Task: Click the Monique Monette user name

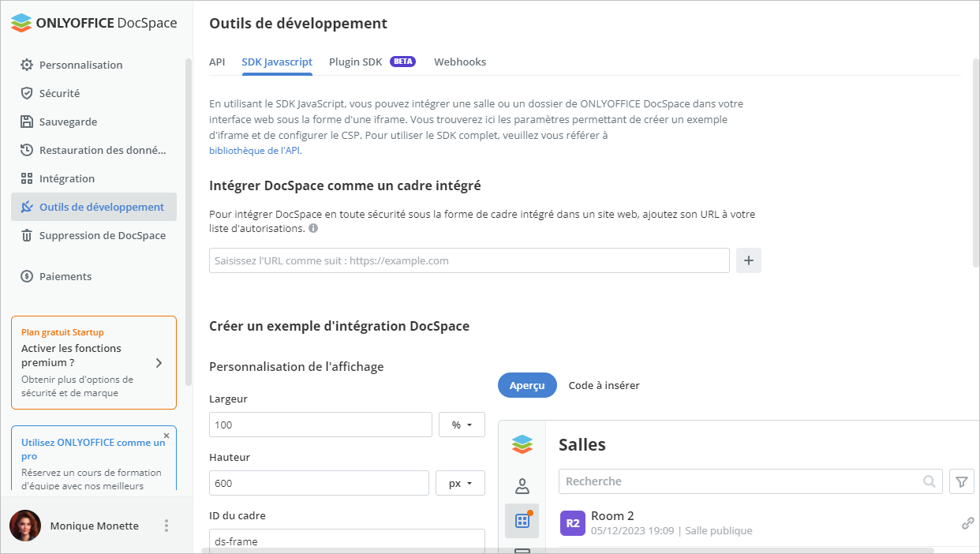Action: click(x=95, y=526)
